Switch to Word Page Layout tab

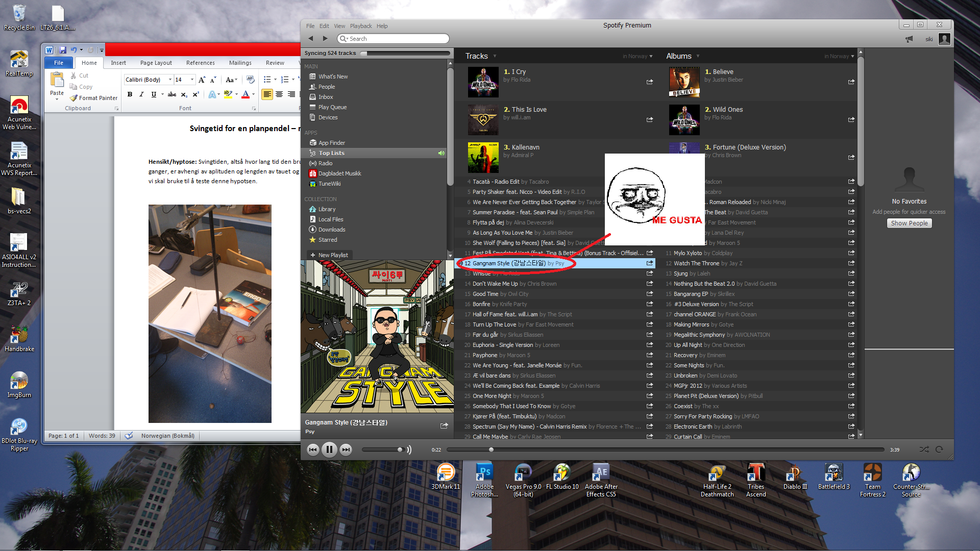click(x=156, y=63)
